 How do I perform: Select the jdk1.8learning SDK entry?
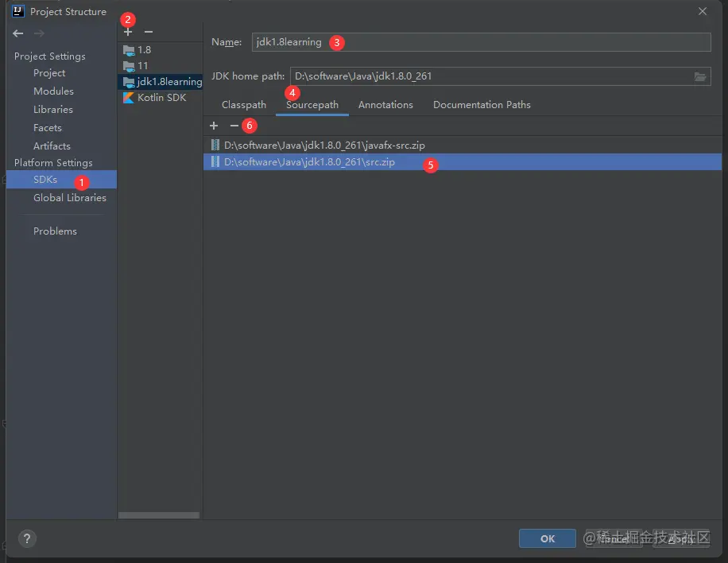(160, 82)
